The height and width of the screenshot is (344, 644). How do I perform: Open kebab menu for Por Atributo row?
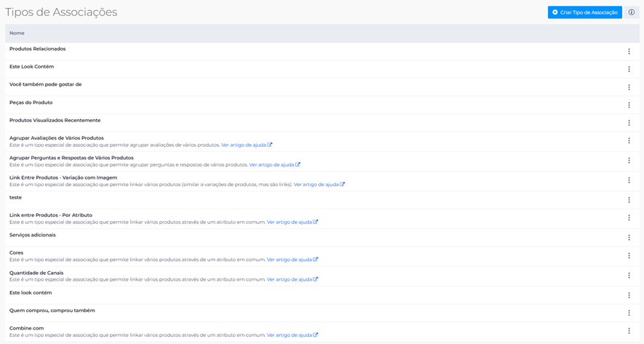[x=629, y=218]
